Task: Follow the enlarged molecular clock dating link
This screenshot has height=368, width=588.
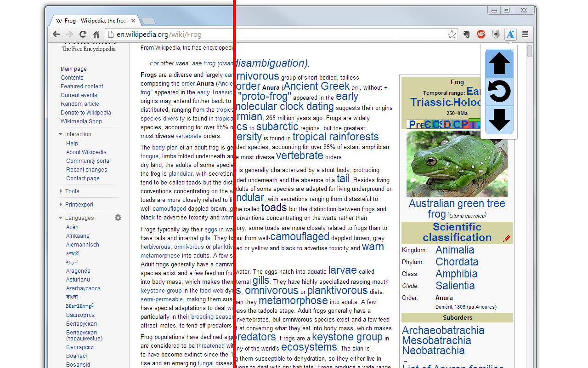Action: tap(284, 106)
